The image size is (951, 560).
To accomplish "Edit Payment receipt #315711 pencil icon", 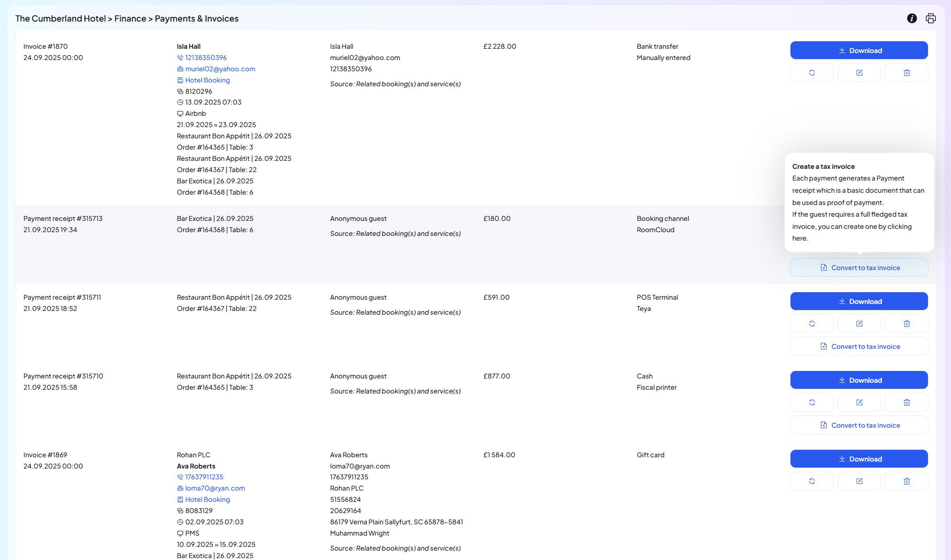I will [859, 324].
